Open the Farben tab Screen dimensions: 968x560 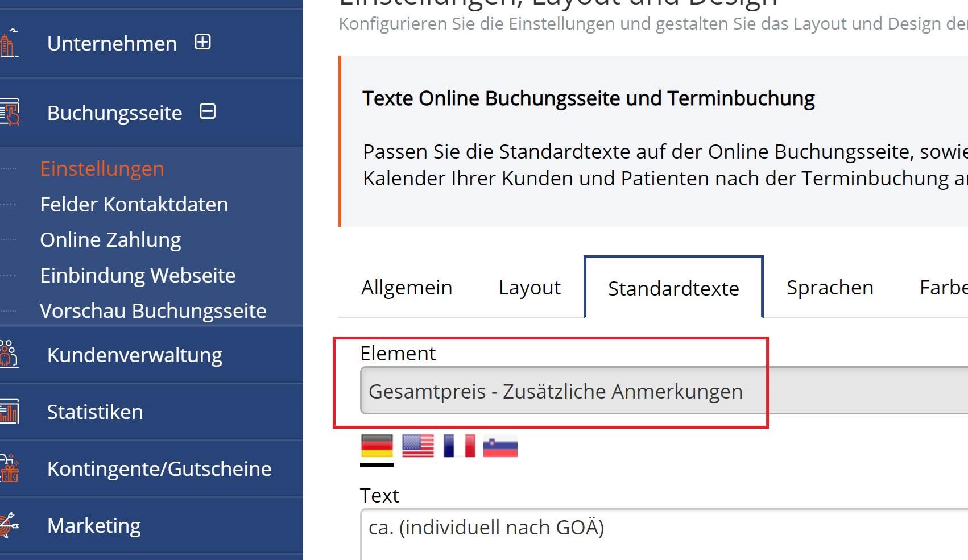[944, 288]
